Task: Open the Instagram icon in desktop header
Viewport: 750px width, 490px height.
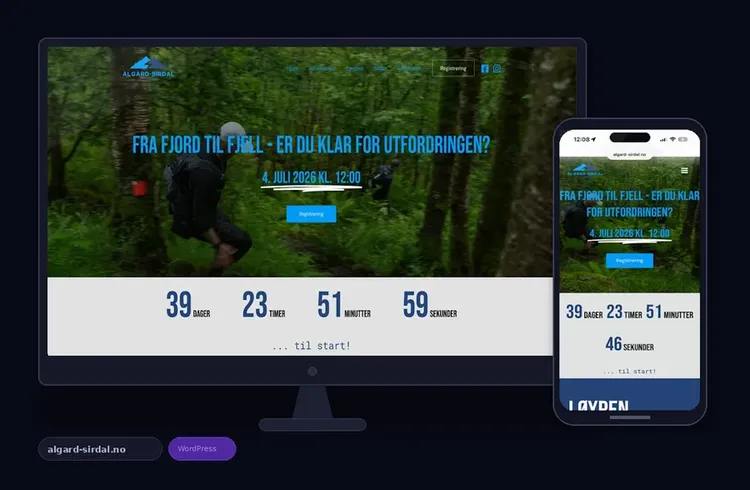Action: (497, 68)
